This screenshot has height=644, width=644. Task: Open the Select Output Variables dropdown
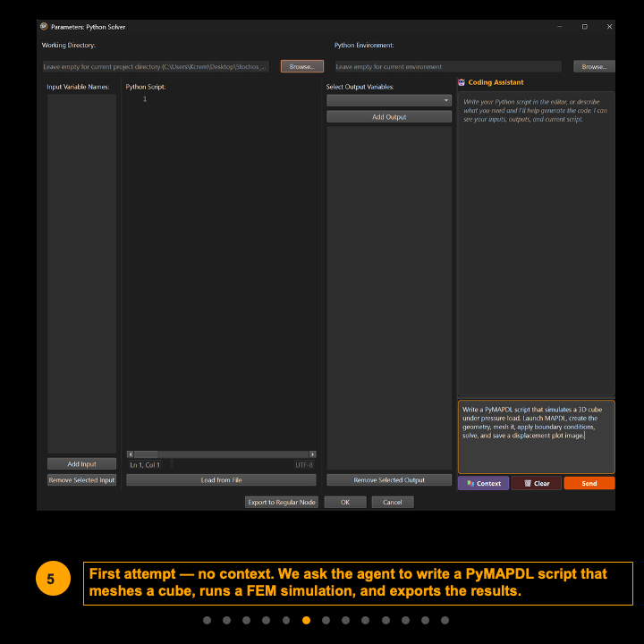pos(389,100)
